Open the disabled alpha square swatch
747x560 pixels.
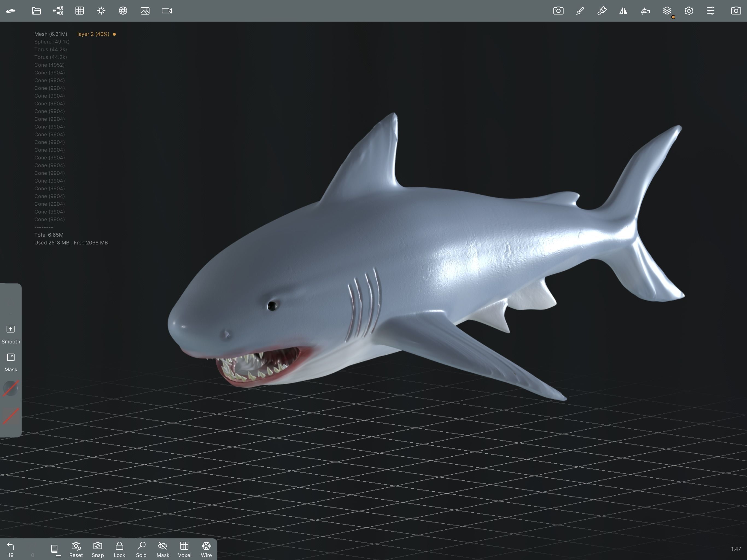point(11,416)
